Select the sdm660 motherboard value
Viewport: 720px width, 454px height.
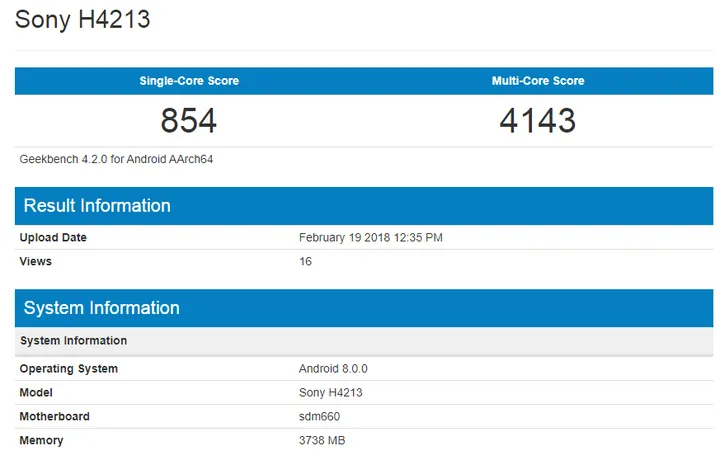click(x=320, y=416)
